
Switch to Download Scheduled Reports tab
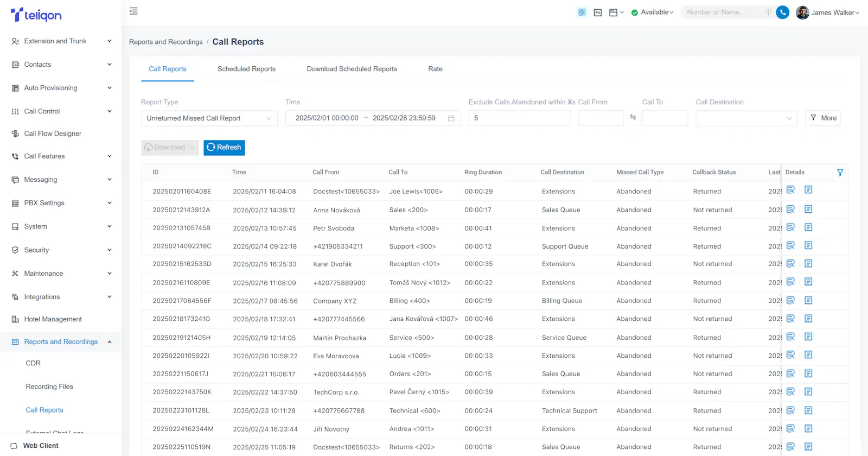(352, 69)
